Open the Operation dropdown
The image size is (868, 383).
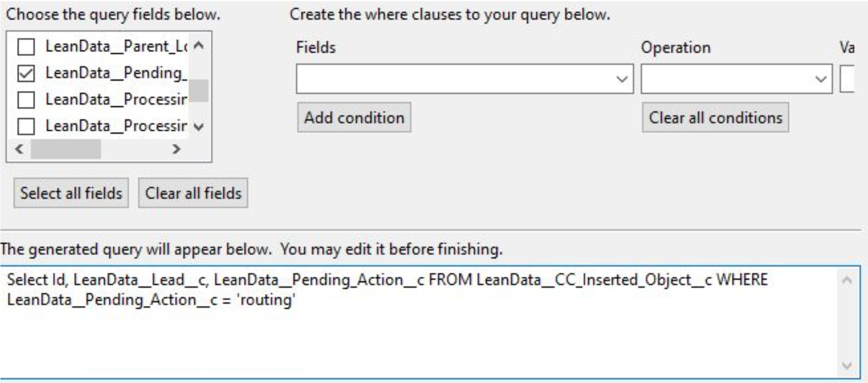point(736,79)
